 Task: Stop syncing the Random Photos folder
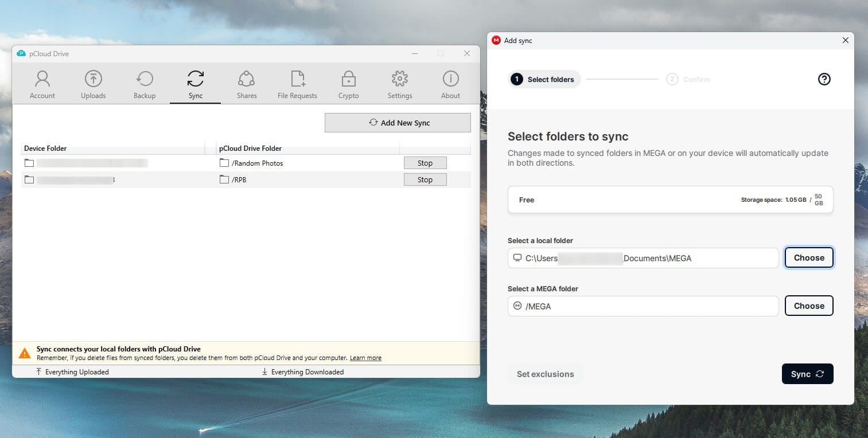click(x=425, y=163)
